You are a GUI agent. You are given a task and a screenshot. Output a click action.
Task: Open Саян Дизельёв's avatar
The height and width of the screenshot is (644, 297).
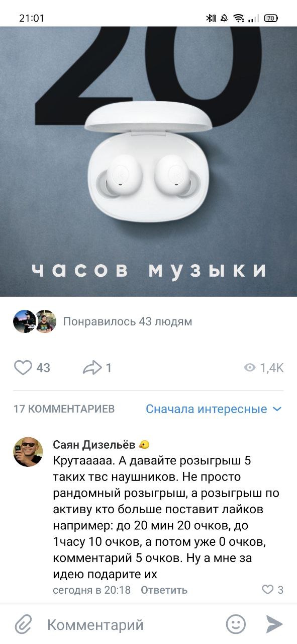coord(28,452)
